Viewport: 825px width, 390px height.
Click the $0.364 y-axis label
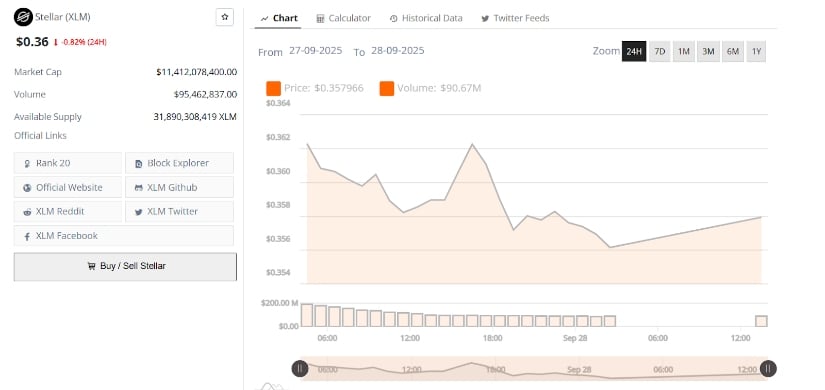click(278, 104)
